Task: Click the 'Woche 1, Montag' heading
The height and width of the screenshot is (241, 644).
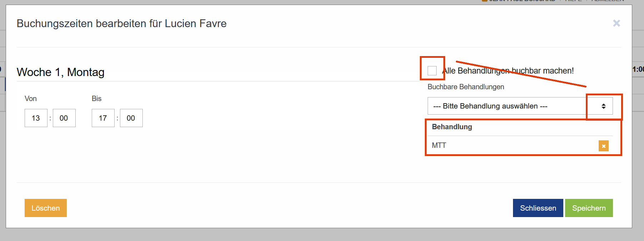Action: coord(61,72)
